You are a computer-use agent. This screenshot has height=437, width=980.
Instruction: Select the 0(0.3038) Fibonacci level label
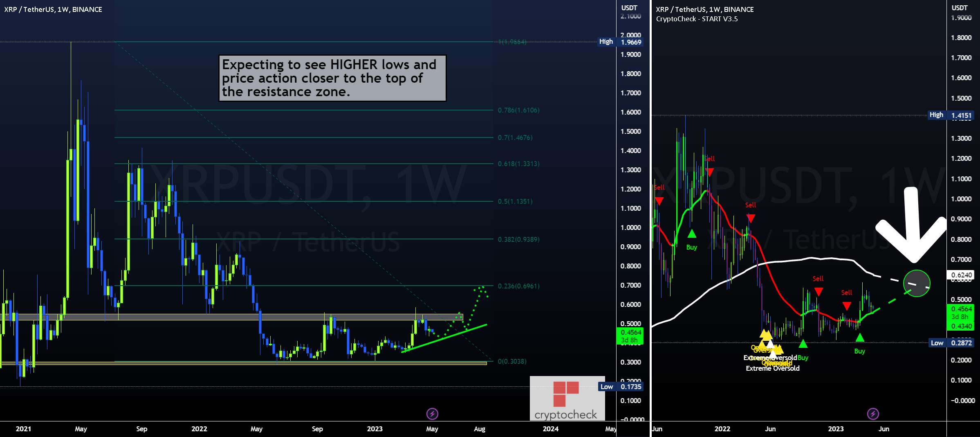point(512,361)
